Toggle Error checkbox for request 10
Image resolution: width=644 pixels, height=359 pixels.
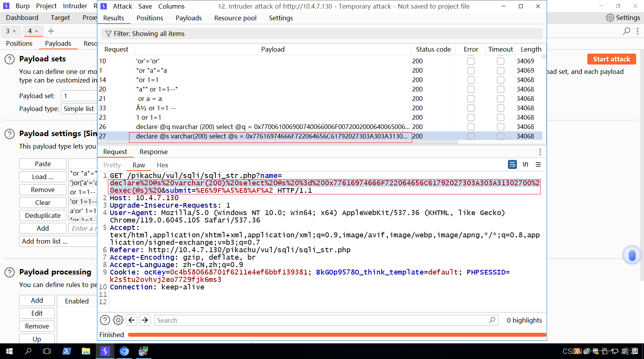[x=471, y=61]
